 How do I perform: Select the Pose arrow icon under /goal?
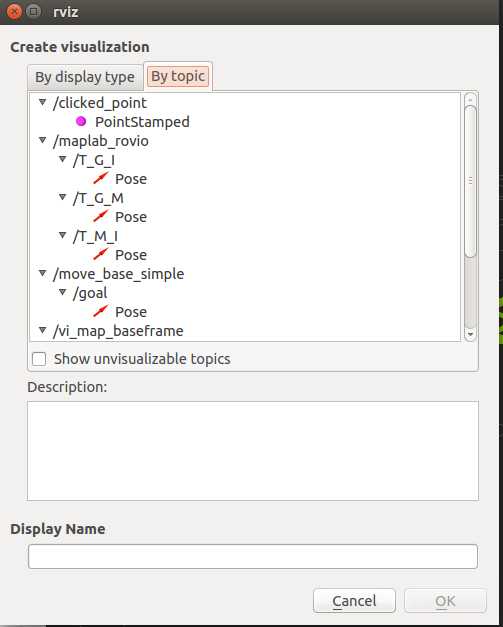click(x=101, y=311)
